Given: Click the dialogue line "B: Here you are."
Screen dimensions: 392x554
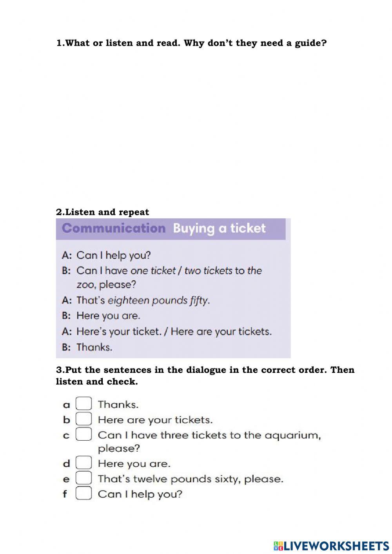Looking at the screenshot, I should [101, 316].
